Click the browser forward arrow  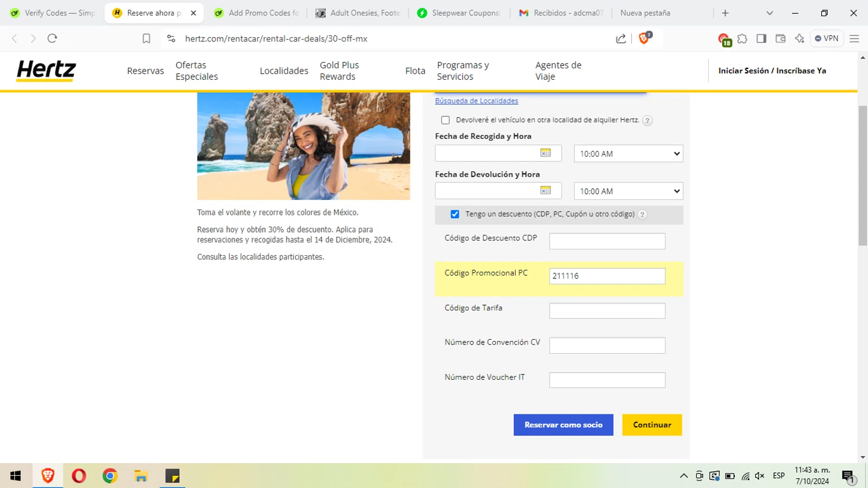click(33, 38)
